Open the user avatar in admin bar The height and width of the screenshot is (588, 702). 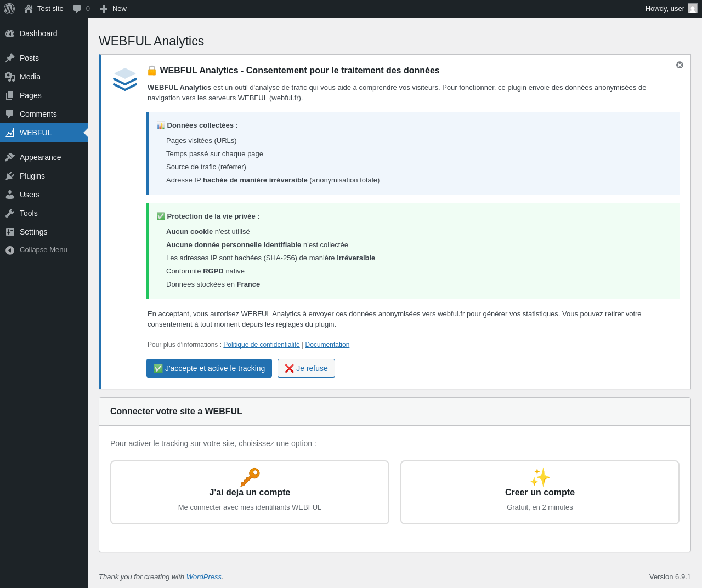[693, 8]
